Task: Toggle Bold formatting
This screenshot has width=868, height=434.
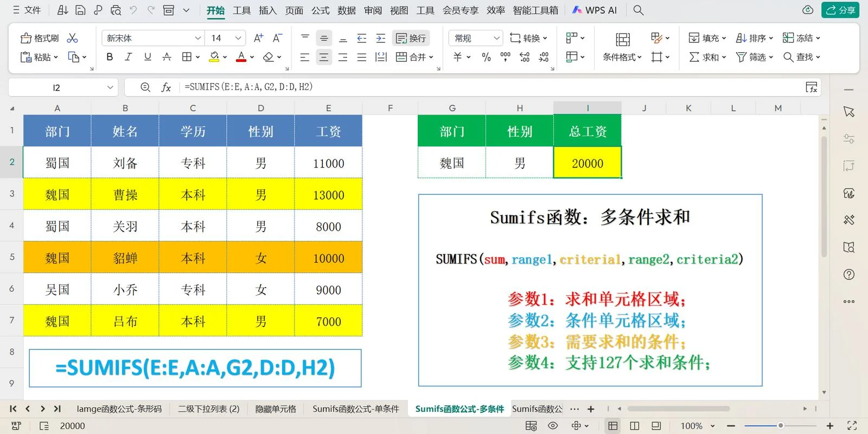Action: tap(110, 57)
